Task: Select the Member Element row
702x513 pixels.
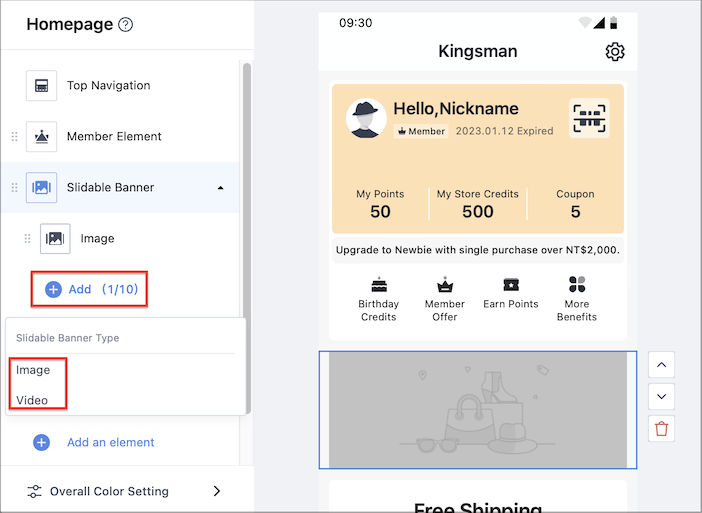Action: [121, 136]
